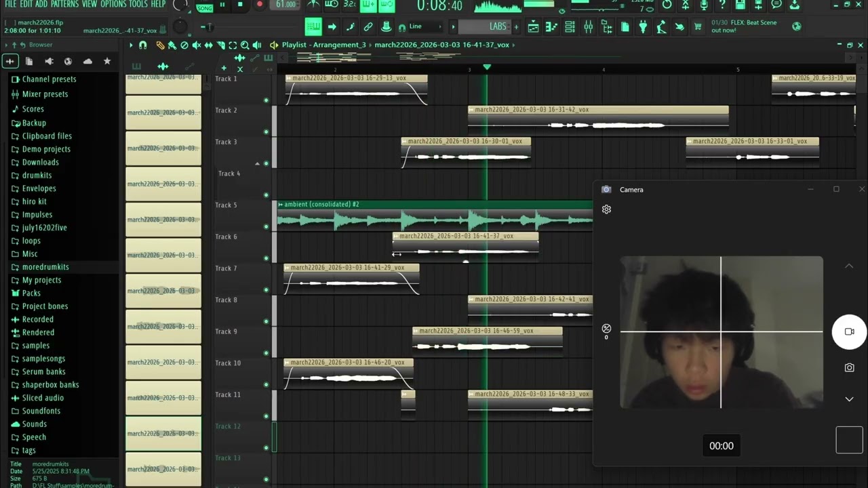This screenshot has width=868, height=488.
Task: Open the plugin picker plug icon
Action: click(x=643, y=26)
